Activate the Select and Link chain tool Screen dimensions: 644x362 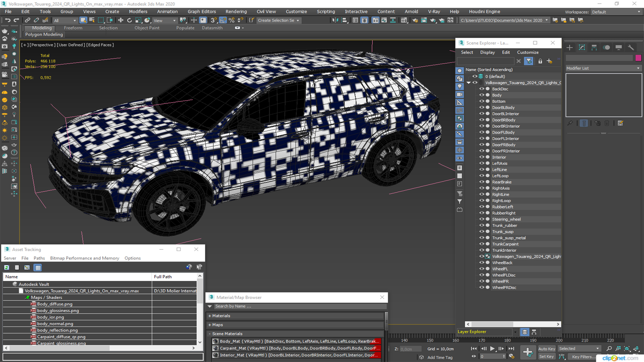pyautogui.click(x=28, y=20)
